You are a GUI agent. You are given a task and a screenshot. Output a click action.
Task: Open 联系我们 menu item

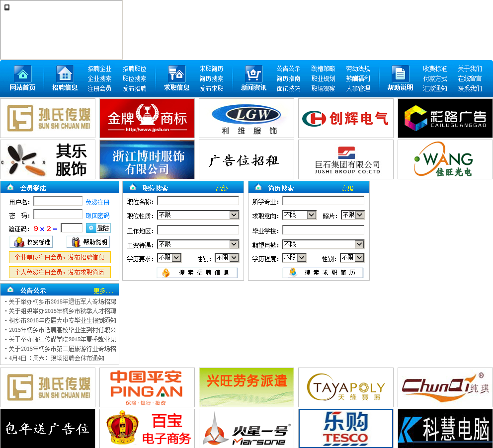click(470, 88)
